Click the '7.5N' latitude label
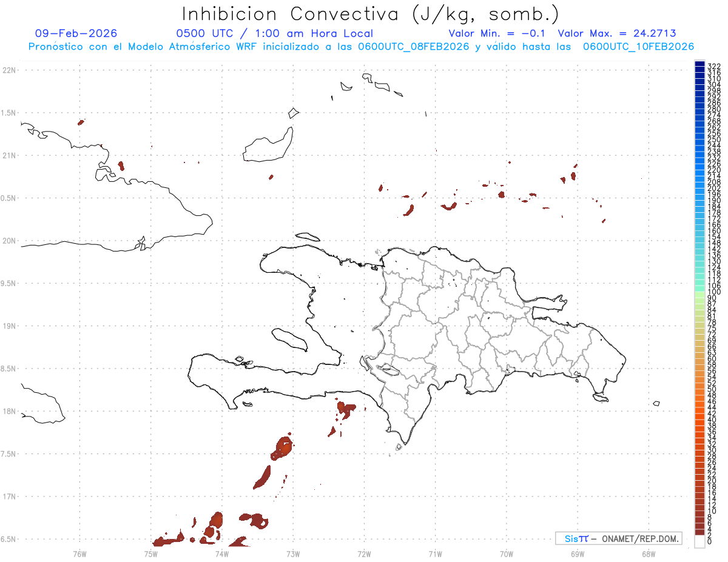Viewport: 728px width, 562px height. pyautogui.click(x=8, y=454)
